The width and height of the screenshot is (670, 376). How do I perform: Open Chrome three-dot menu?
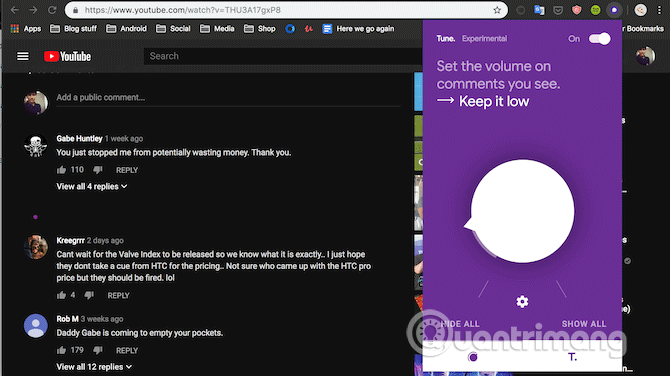[659, 10]
